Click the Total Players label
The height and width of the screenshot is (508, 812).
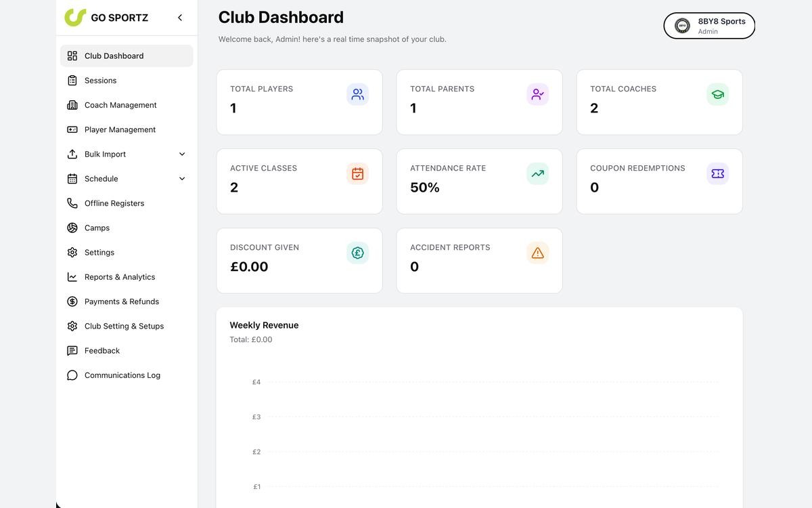point(262,89)
